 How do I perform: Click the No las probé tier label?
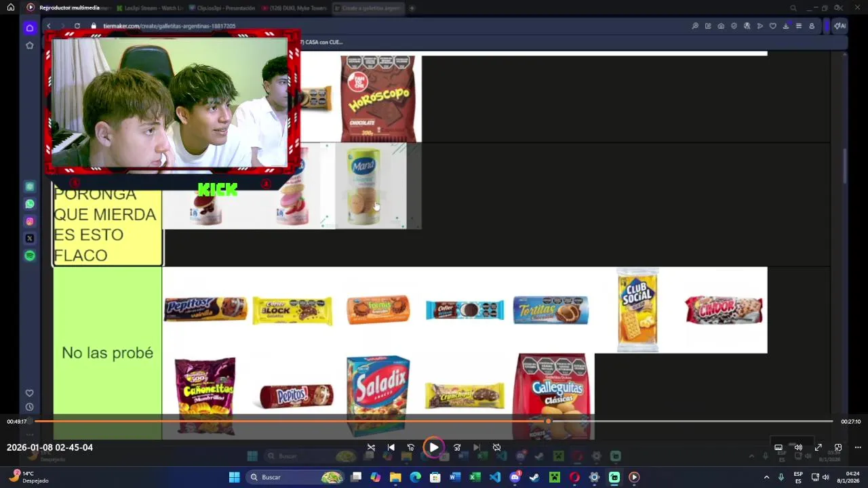click(107, 352)
